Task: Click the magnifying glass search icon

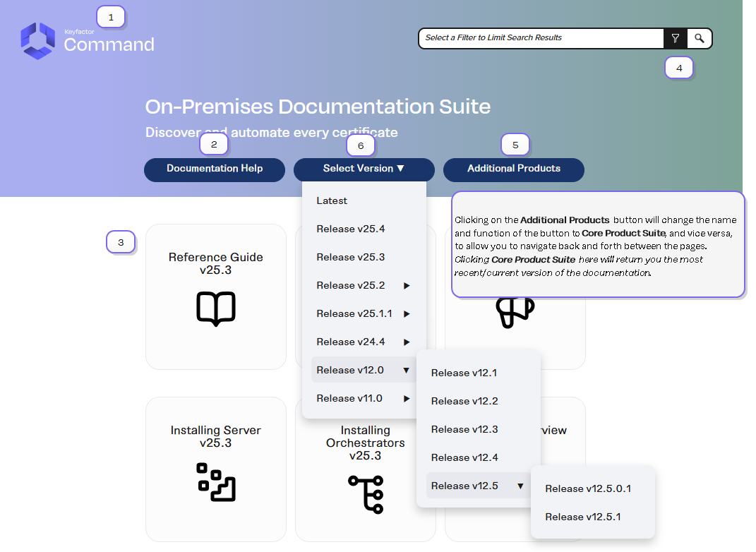Action: (x=699, y=38)
